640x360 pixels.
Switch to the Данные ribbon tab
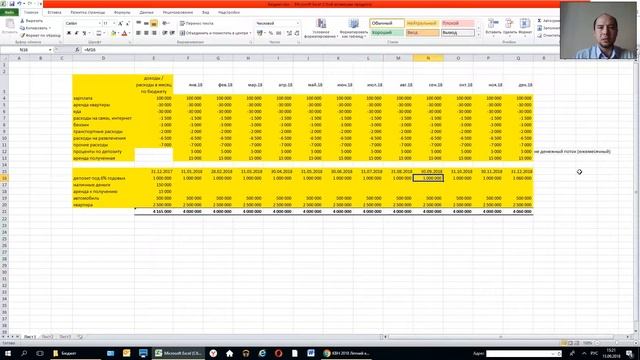click(147, 13)
